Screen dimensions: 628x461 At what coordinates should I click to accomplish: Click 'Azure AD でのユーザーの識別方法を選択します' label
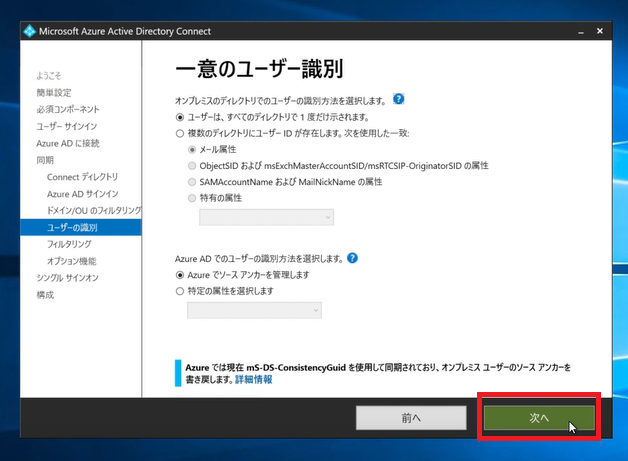click(259, 259)
